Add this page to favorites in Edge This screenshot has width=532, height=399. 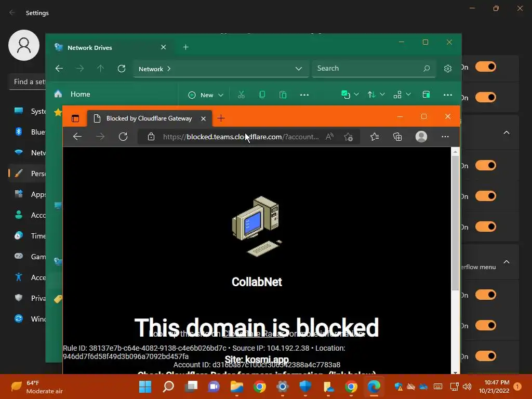point(348,137)
